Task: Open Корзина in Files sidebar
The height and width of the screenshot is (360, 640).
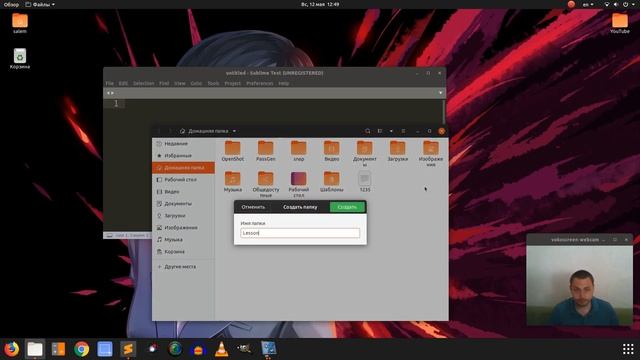Action: [183, 252]
